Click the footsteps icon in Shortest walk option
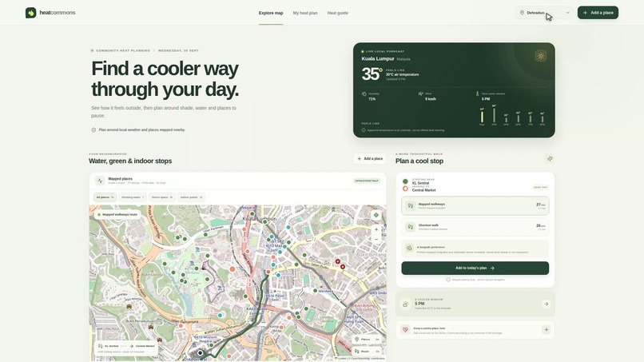Screen dimensions: 644x362 [x=410, y=227]
